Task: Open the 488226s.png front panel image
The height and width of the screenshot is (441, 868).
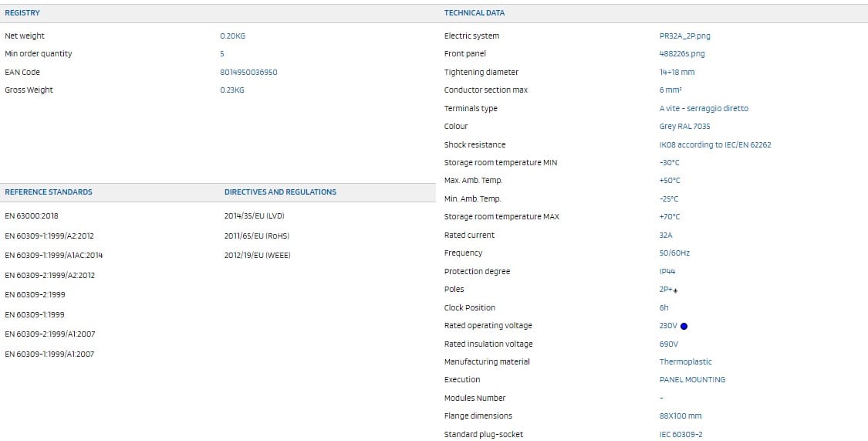Action: [681, 54]
